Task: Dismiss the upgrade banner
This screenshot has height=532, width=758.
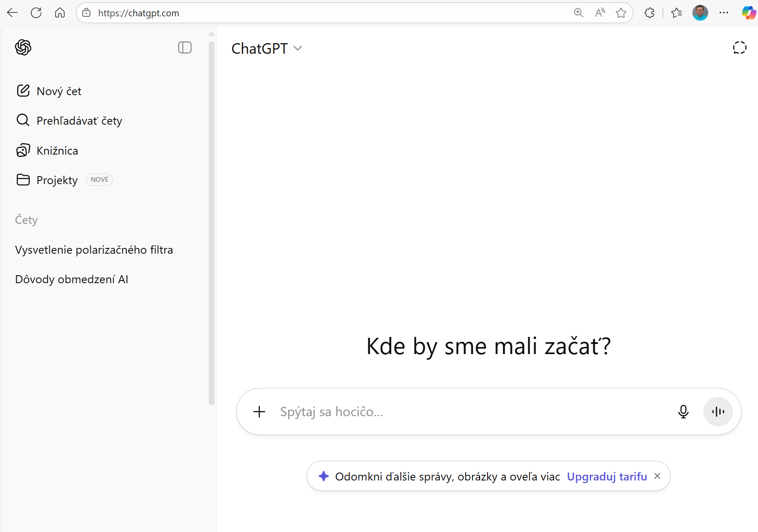Action: [x=657, y=476]
